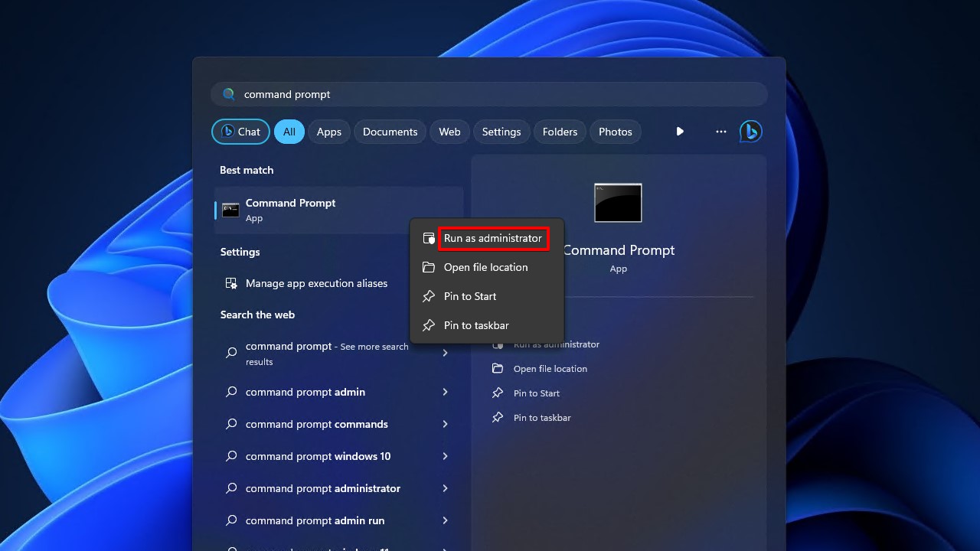The height and width of the screenshot is (551, 980).
Task: Select Run as administrator in context menu
Action: point(492,238)
